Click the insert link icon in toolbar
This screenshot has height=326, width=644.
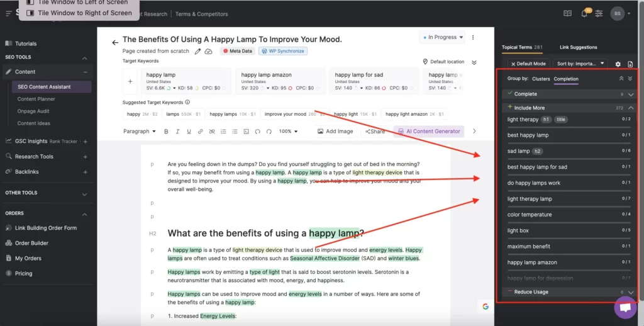point(200,132)
